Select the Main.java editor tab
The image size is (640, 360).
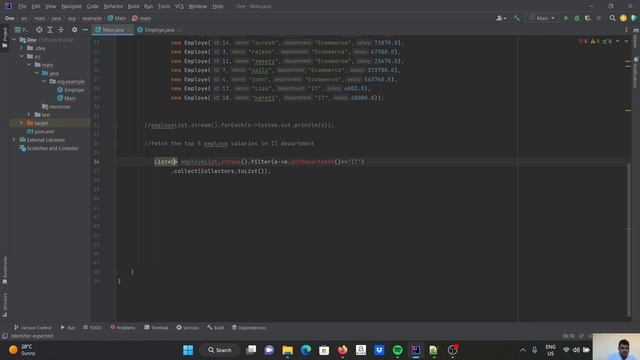pos(112,30)
